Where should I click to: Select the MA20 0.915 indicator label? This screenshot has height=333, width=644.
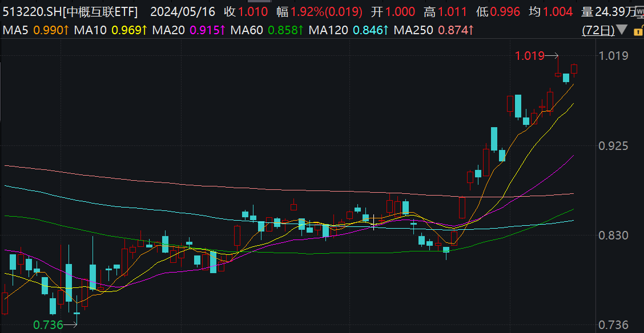[x=189, y=30]
